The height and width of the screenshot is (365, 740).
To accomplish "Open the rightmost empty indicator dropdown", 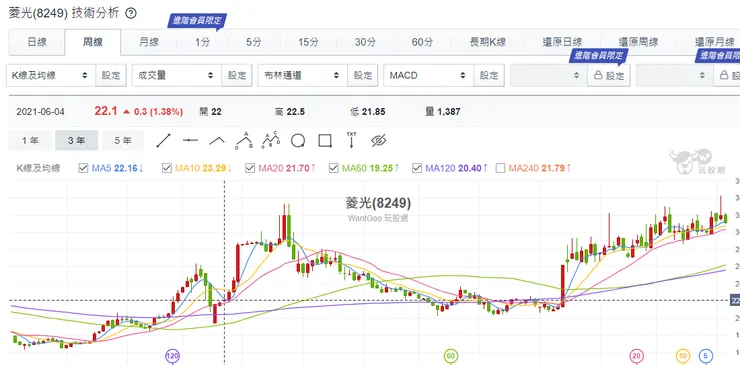I will (x=674, y=75).
